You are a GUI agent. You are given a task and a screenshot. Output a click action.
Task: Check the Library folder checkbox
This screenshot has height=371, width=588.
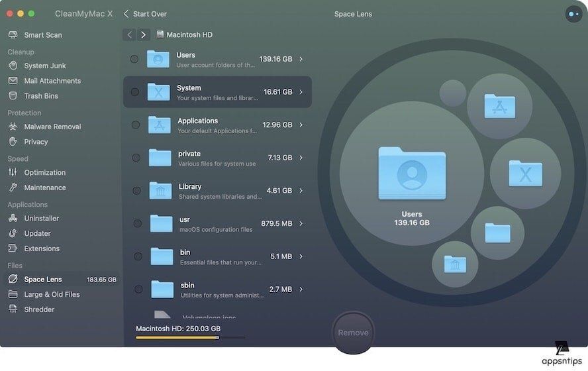136,191
